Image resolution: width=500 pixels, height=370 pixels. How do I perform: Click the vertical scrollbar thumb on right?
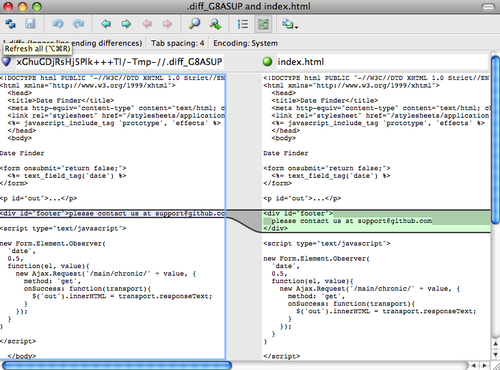(495, 140)
